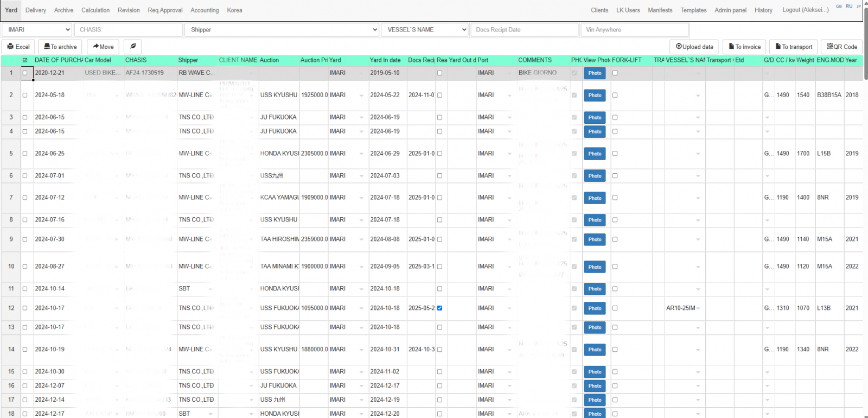Open the LK Users page

(628, 10)
